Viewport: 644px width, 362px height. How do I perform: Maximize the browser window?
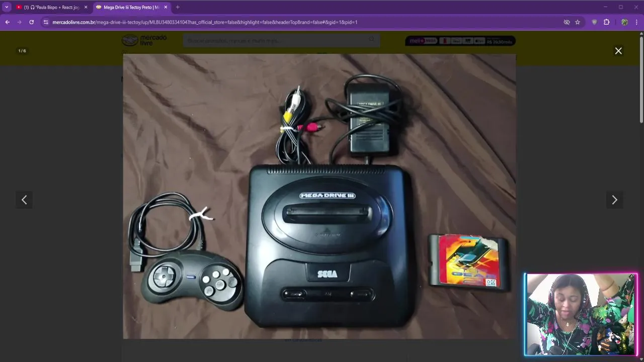[621, 7]
